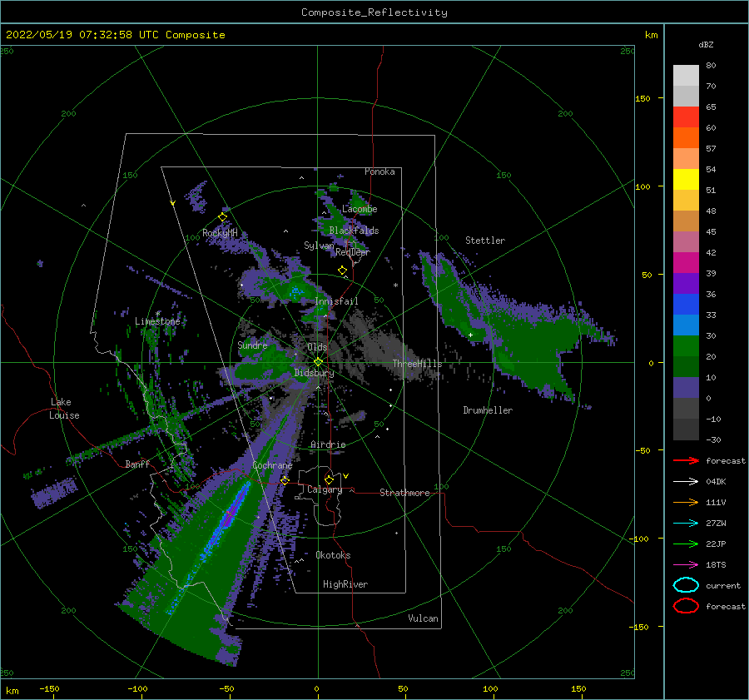This screenshot has width=749, height=700.
Task: Pick the cyan 27ZW arrow legend icon
Action: tap(686, 524)
